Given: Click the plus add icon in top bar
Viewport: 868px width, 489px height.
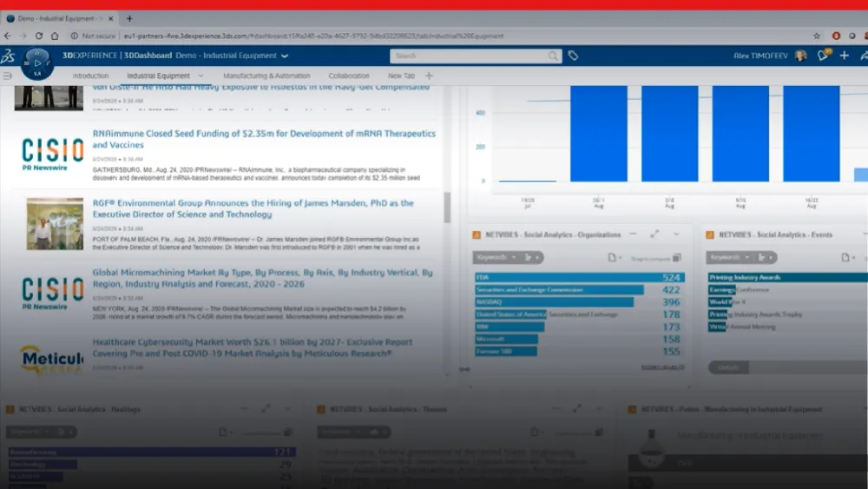Looking at the screenshot, I should point(845,56).
